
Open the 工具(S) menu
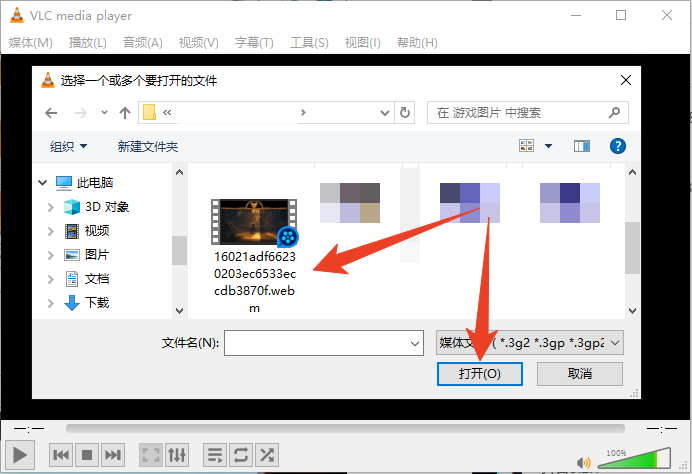309,42
